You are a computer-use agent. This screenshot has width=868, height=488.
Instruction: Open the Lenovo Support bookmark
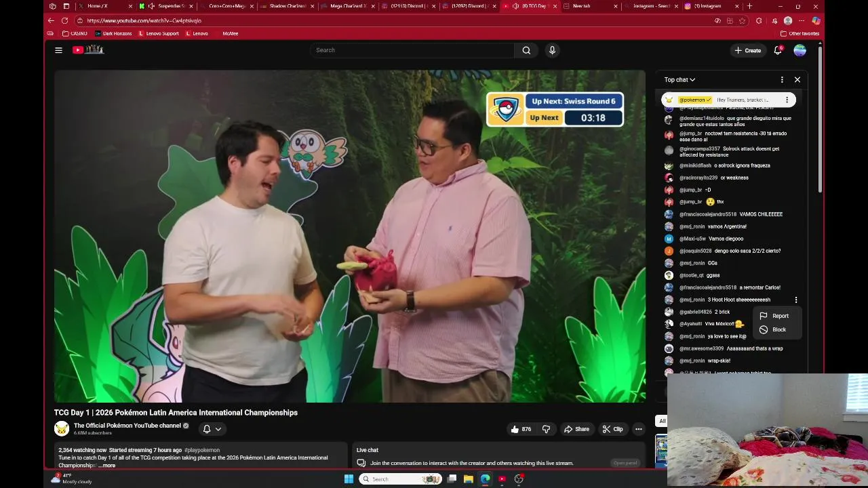coord(159,33)
